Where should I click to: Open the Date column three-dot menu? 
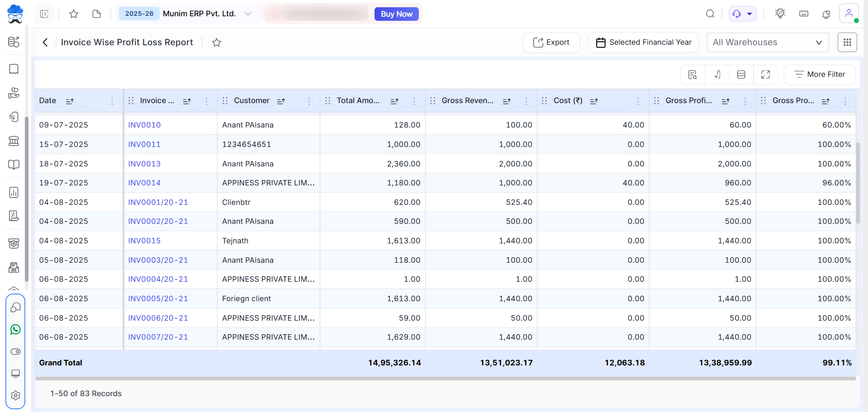tap(112, 101)
